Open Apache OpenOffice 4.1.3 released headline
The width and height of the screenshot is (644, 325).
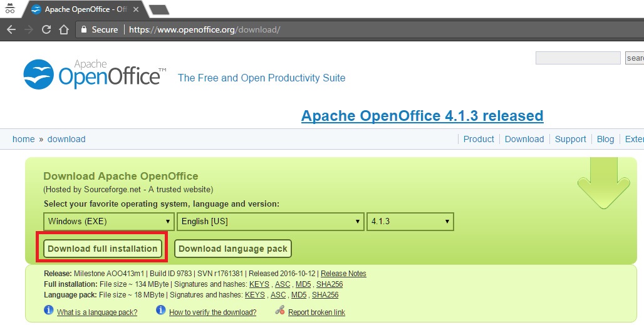(x=422, y=116)
